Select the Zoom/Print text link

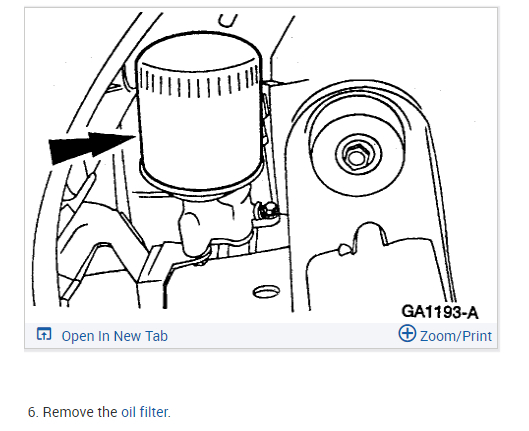coord(456,336)
